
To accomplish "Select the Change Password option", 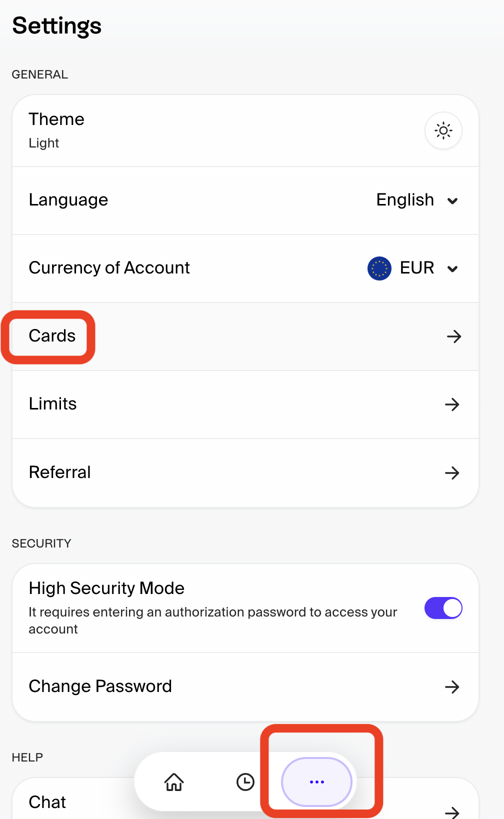I will tap(245, 687).
